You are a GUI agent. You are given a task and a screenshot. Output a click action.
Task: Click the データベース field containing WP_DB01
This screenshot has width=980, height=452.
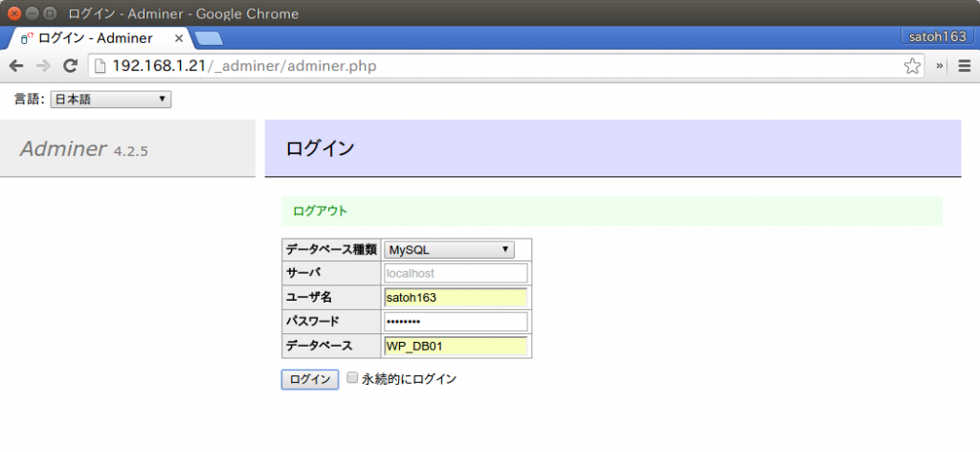[x=456, y=346]
